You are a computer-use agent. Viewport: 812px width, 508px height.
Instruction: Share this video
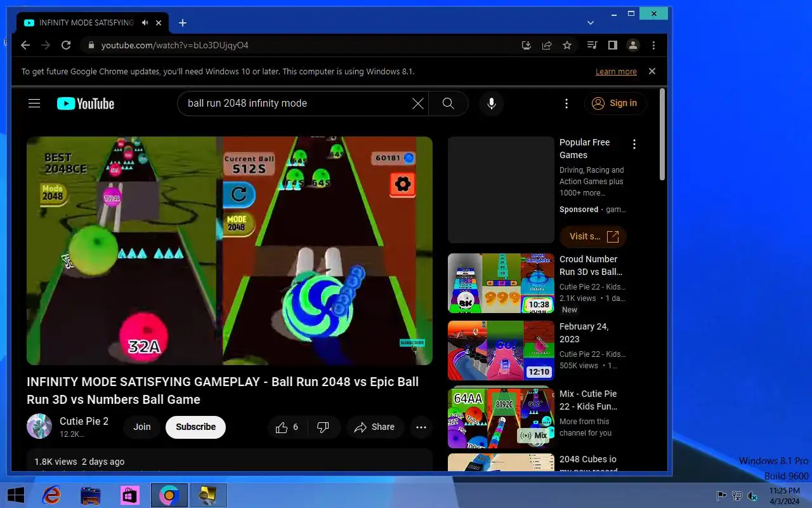point(374,427)
